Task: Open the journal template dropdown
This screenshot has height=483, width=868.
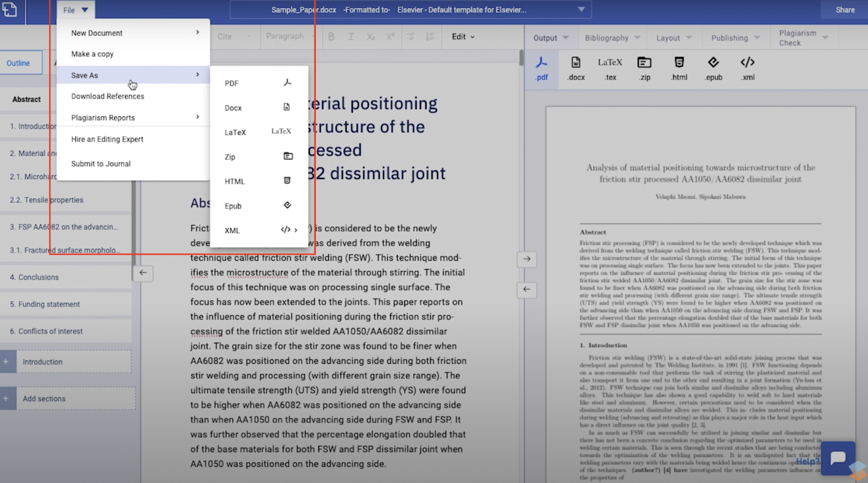Action: click(411, 10)
